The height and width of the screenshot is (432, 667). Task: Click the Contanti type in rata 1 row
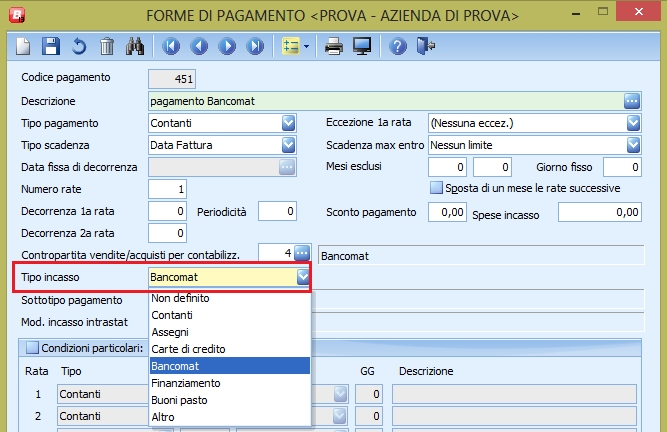103,394
